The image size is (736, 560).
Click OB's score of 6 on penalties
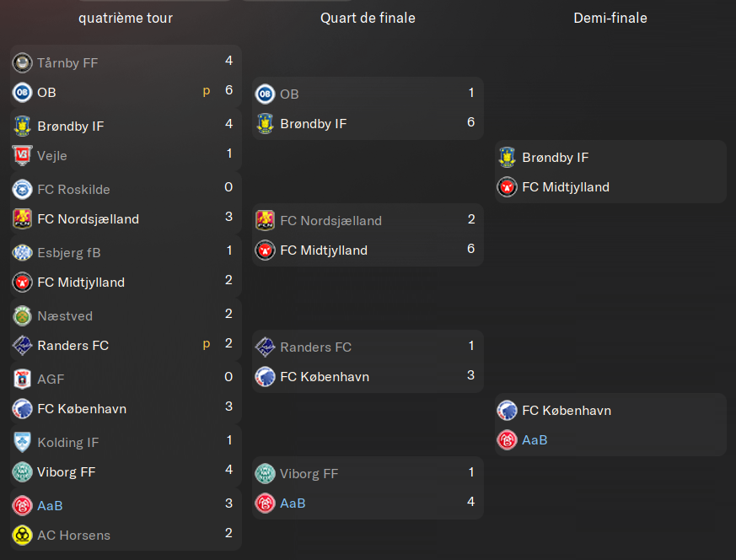coord(228,90)
